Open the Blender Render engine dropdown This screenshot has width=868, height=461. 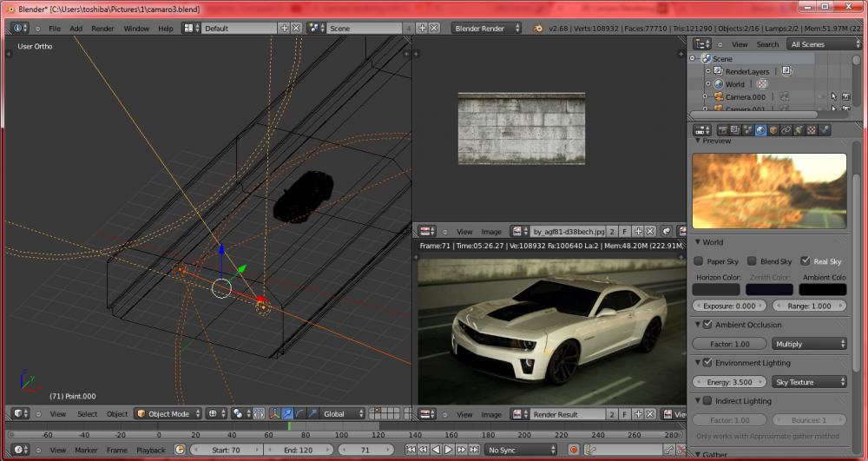pos(486,29)
